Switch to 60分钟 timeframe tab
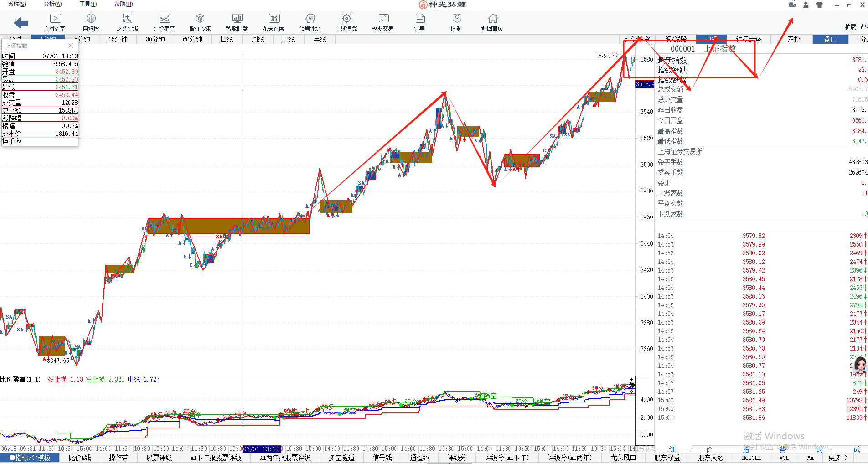The width and height of the screenshot is (868, 464). coord(192,39)
